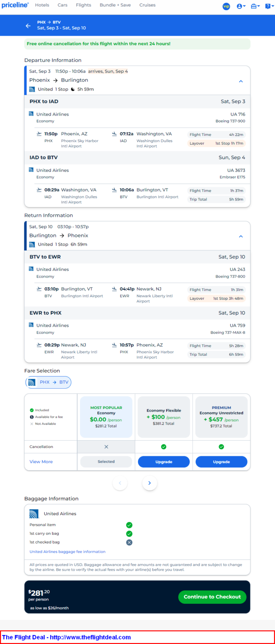Image resolution: width=275 pixels, height=644 pixels.
Task: Click United logo in EWR to PHX segment
Action: click(x=31, y=325)
